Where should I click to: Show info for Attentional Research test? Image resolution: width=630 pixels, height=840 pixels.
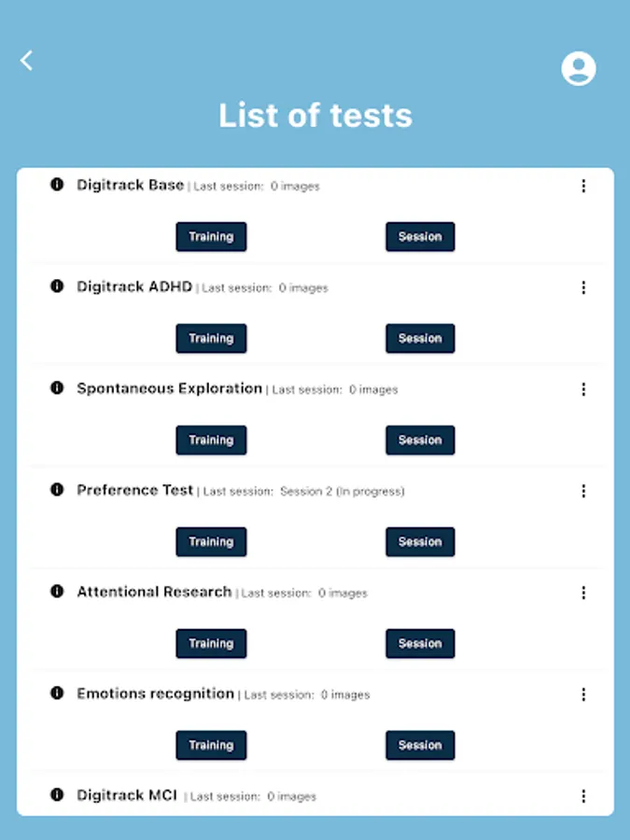[x=57, y=592]
